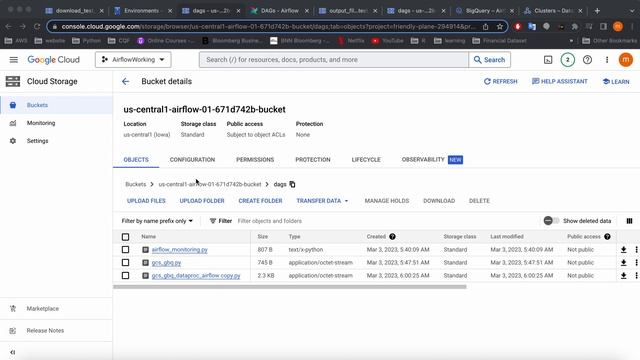Bookmark page with the star icon
Image resolution: width=640 pixels, height=360 pixels.
point(500,27)
